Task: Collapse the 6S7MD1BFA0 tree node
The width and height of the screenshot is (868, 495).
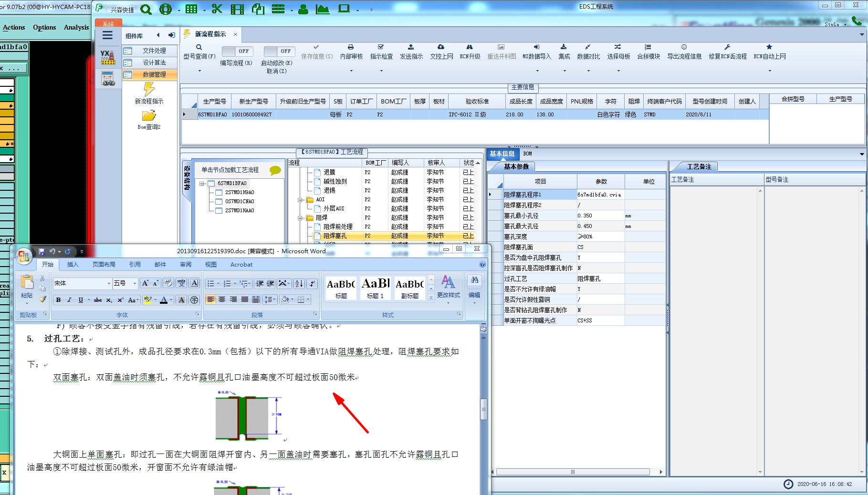Action: point(202,184)
